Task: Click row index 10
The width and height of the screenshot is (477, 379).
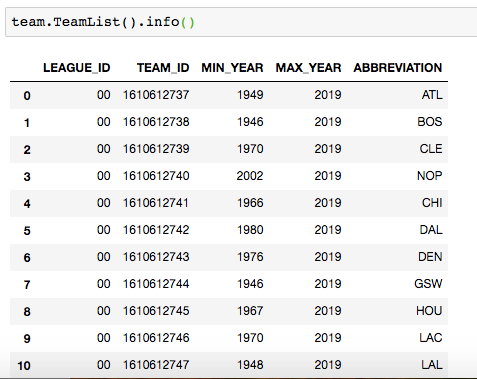Action: (x=24, y=366)
